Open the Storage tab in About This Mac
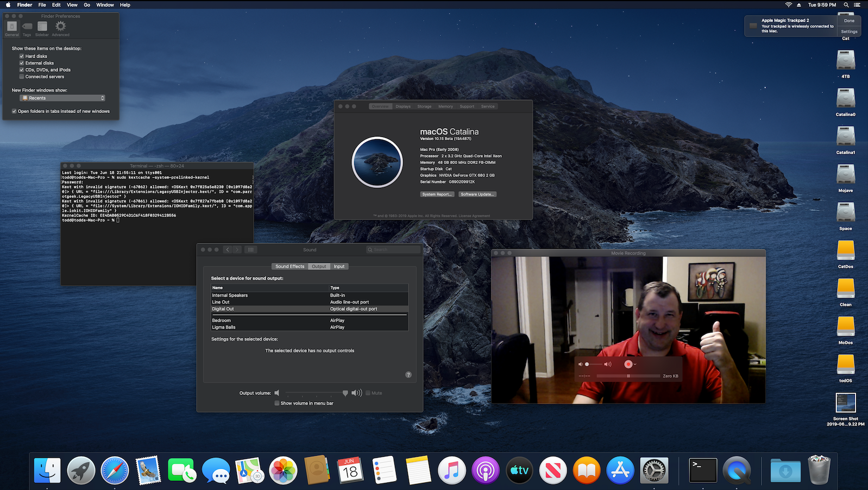Viewport: 868px width, 490px height. 424,106
